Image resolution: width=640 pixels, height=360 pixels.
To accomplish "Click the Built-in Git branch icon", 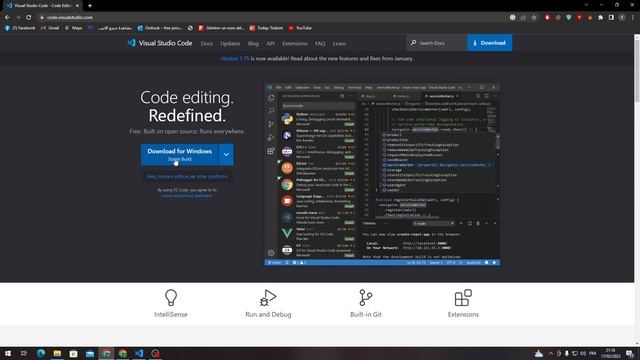I will point(366,298).
